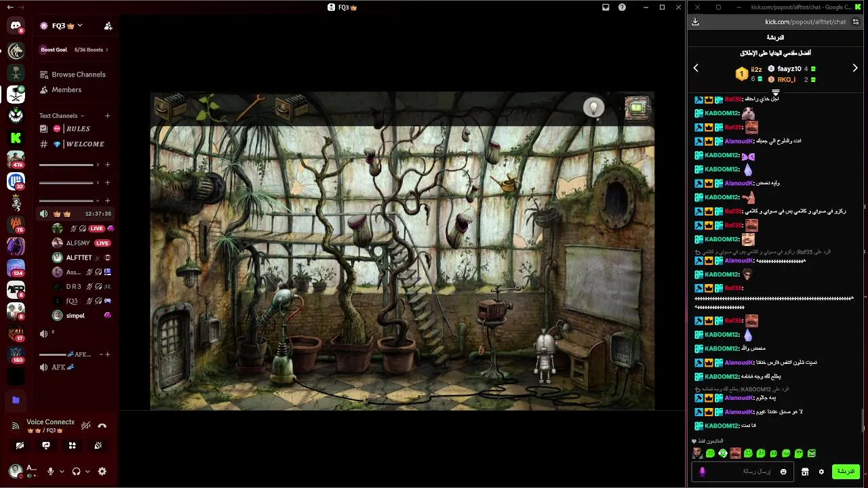Show voice connection signal details
The width and height of the screenshot is (868, 488).
pyautogui.click(x=16, y=426)
